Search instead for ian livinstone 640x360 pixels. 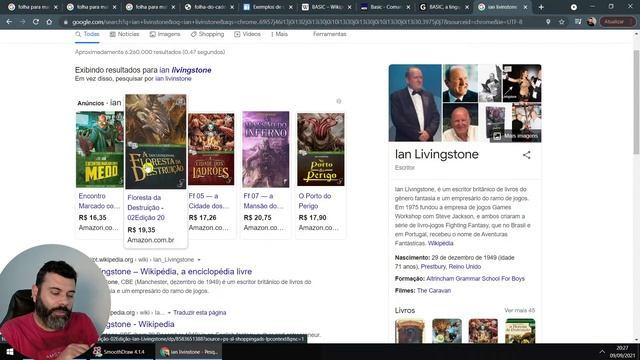(173, 78)
